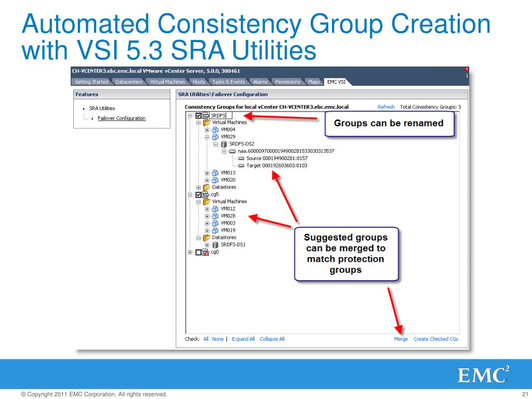Open the Failover Configuration link

click(122, 118)
